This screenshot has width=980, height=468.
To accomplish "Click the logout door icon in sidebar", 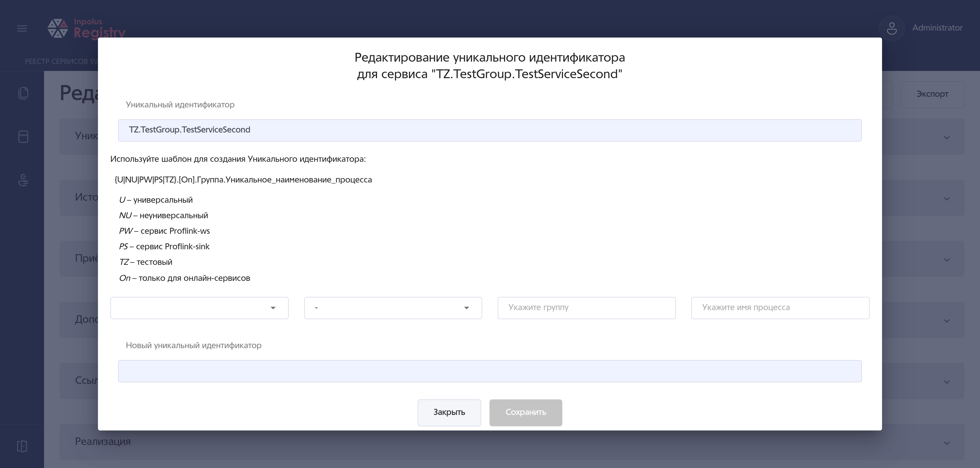I will [22, 446].
